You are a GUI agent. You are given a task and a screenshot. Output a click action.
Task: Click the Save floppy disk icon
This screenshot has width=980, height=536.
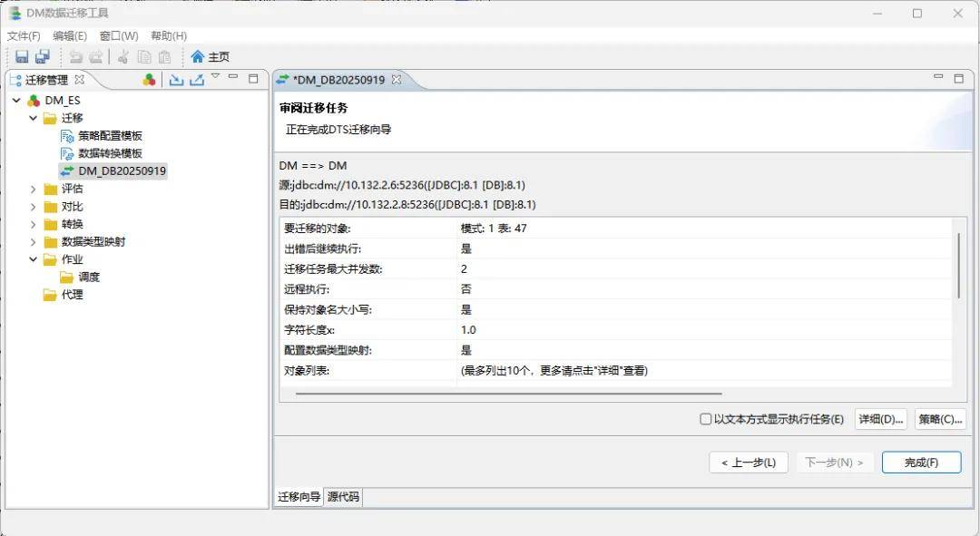pos(22,57)
